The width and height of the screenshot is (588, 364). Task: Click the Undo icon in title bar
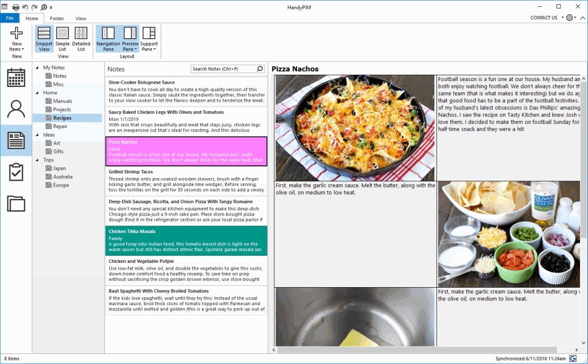tap(25, 7)
